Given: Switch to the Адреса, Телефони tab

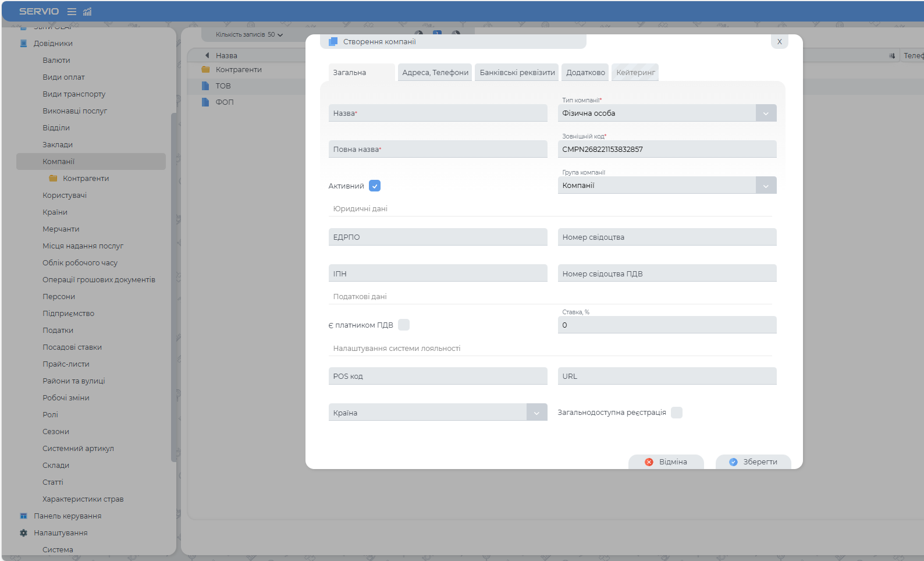Looking at the screenshot, I should pyautogui.click(x=435, y=73).
